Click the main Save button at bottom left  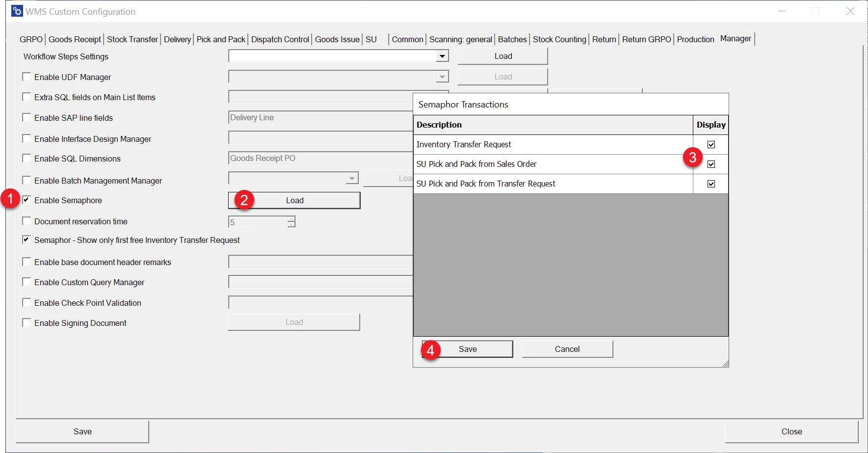82,431
